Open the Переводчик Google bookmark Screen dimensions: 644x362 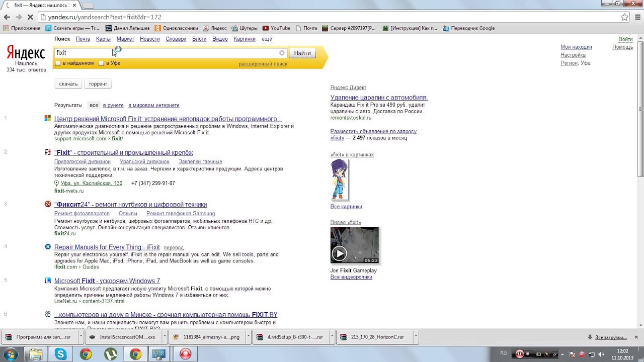(468, 28)
